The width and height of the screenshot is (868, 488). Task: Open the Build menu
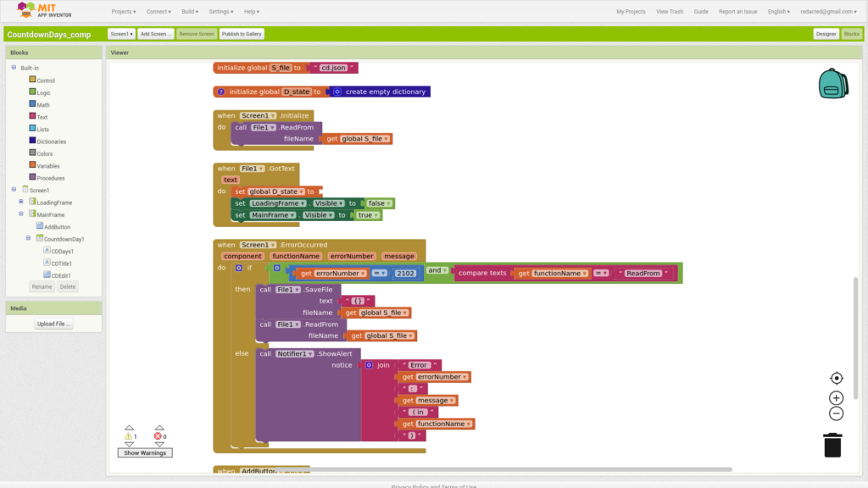[190, 12]
